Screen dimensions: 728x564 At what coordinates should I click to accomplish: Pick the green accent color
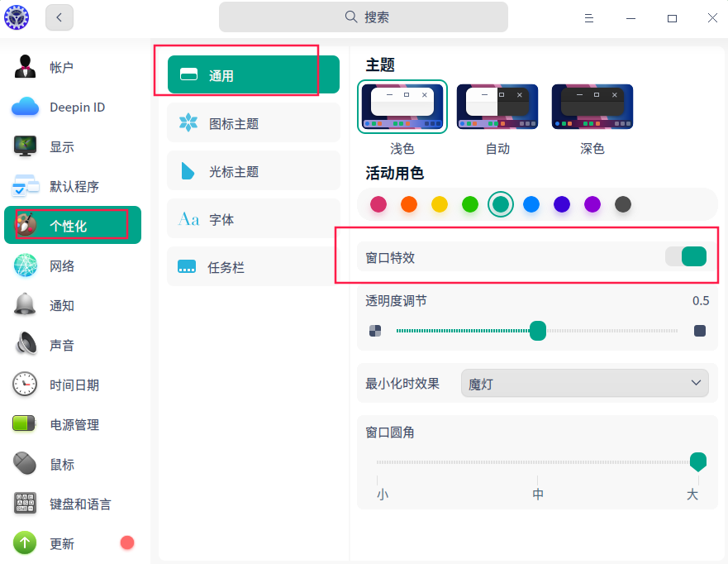pos(470,204)
